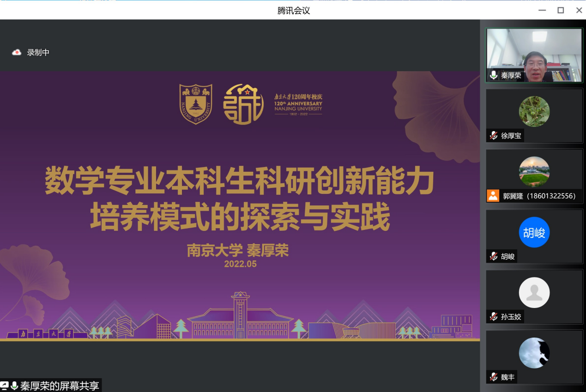Image resolution: width=586 pixels, height=392 pixels.
Task: Click 孙玉姣's muted microphone icon
Action: (x=494, y=317)
